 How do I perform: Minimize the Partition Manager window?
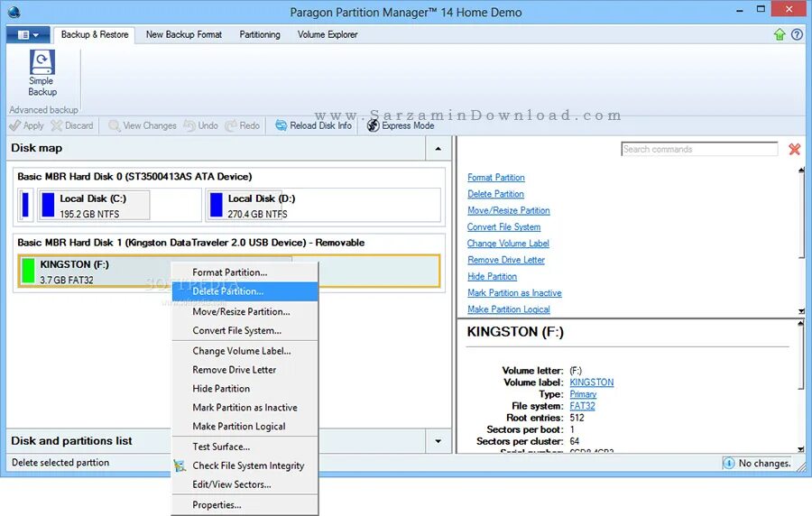(740, 10)
